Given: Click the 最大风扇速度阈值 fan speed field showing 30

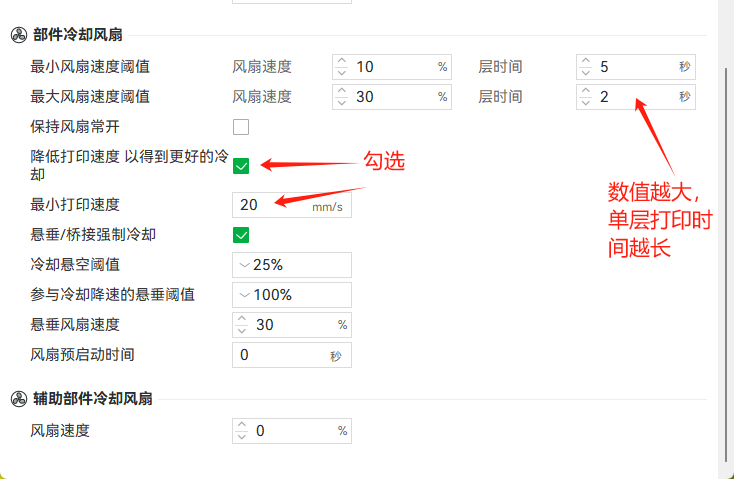Looking at the screenshot, I should pos(392,97).
